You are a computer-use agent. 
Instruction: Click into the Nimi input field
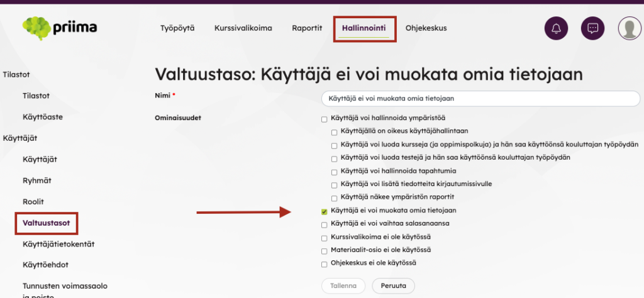pyautogui.click(x=481, y=99)
